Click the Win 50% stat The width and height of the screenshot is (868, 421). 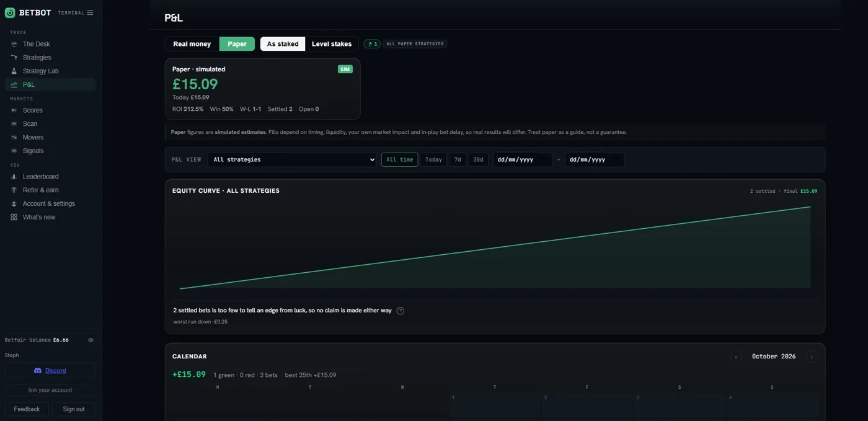(222, 109)
